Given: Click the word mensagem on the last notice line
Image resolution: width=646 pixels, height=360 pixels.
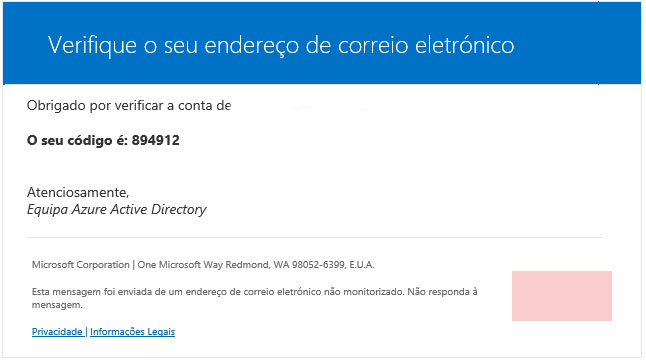Looking at the screenshot, I should [x=57, y=305].
